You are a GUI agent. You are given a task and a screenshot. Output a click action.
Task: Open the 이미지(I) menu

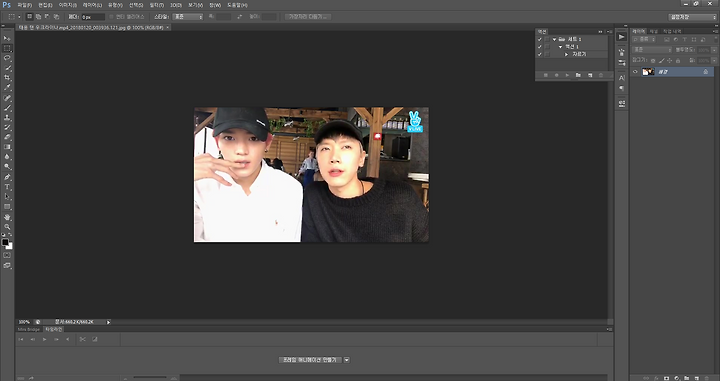(68, 5)
